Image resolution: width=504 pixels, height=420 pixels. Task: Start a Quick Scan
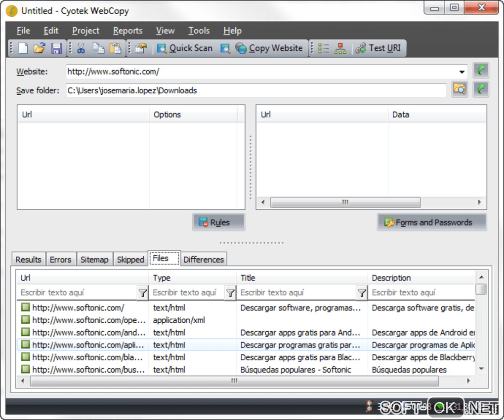[x=184, y=48]
